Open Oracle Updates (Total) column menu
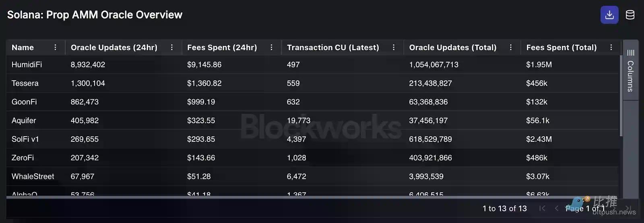 pyautogui.click(x=511, y=47)
